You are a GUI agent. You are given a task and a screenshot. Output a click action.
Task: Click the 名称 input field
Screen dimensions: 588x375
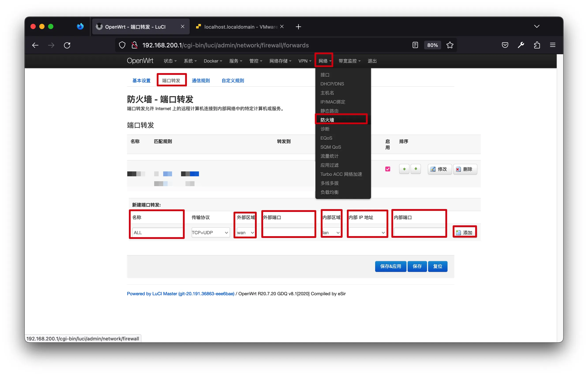pos(157,232)
